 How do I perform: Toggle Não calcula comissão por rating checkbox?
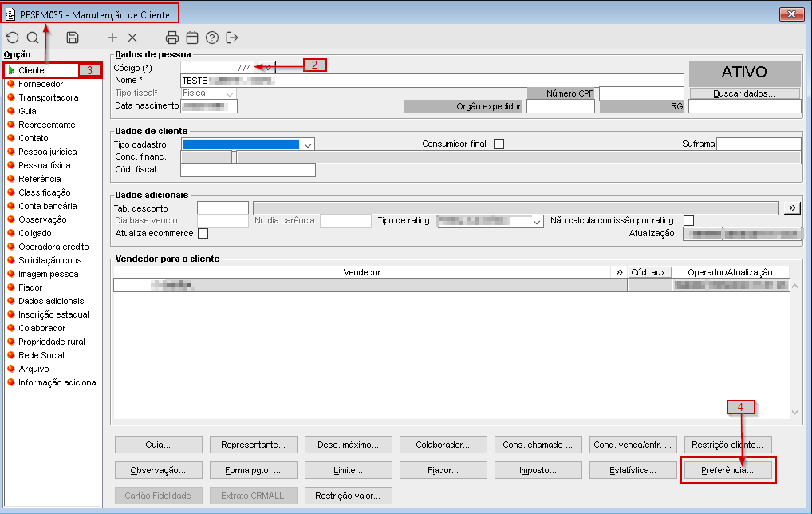pyautogui.click(x=688, y=221)
